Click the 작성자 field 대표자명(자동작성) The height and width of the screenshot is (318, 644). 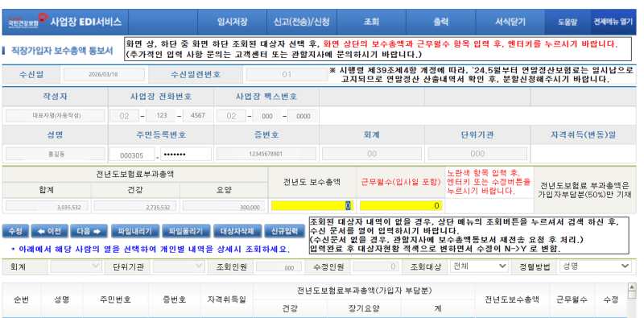(55, 116)
